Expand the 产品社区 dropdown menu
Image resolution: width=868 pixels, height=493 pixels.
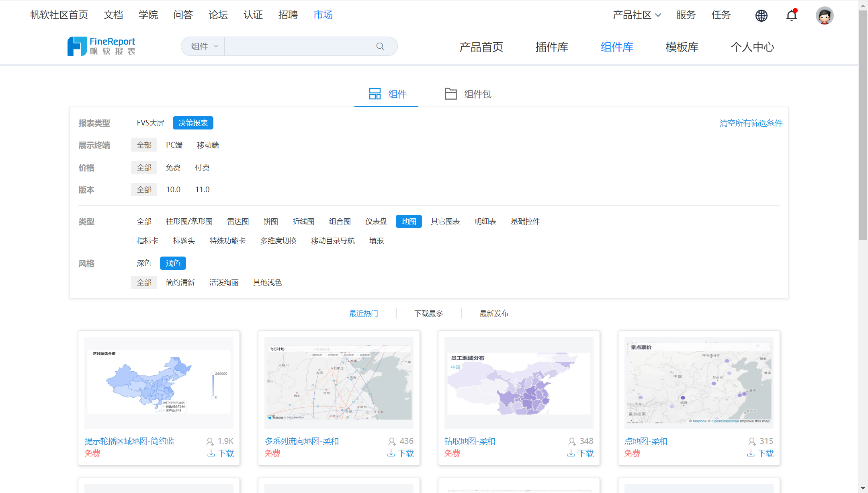click(x=637, y=15)
